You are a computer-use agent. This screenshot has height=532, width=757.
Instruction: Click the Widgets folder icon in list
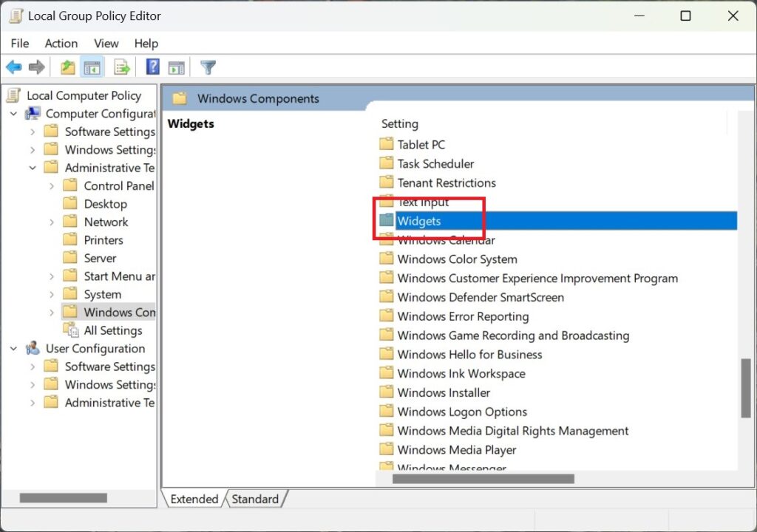coord(386,220)
